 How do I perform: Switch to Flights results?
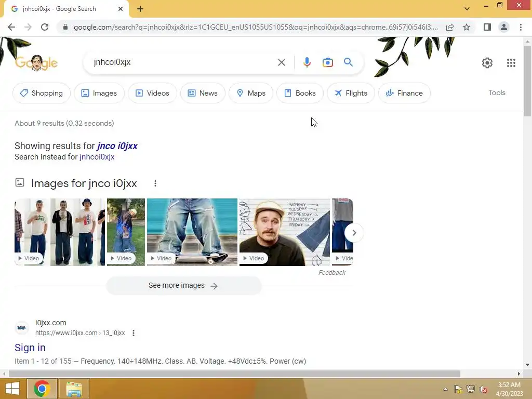click(x=351, y=93)
